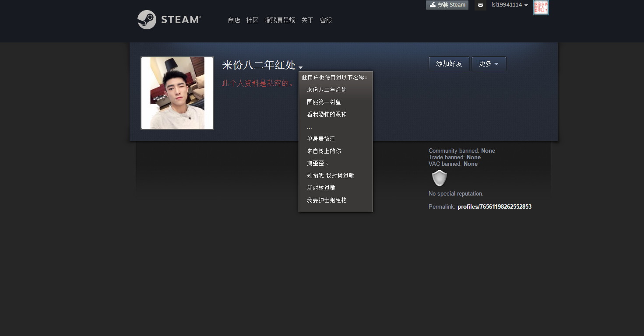Click previous name 别抱我 我对树过敏
644x336 pixels.
point(331,175)
